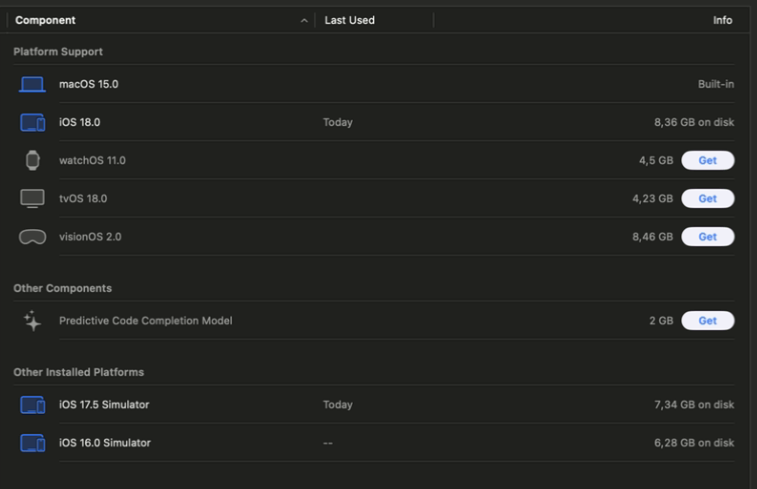The image size is (757, 489).
Task: Select the iOS 16.0 Simulator label
Action: pos(105,443)
